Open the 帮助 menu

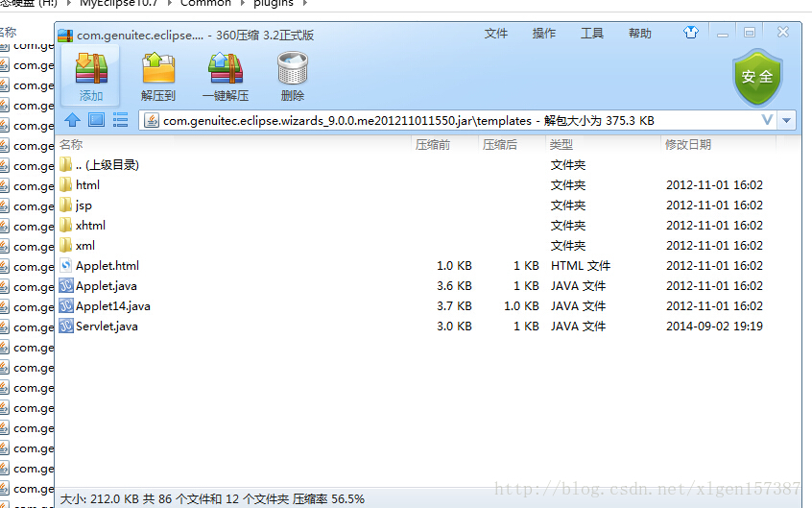pyautogui.click(x=640, y=34)
